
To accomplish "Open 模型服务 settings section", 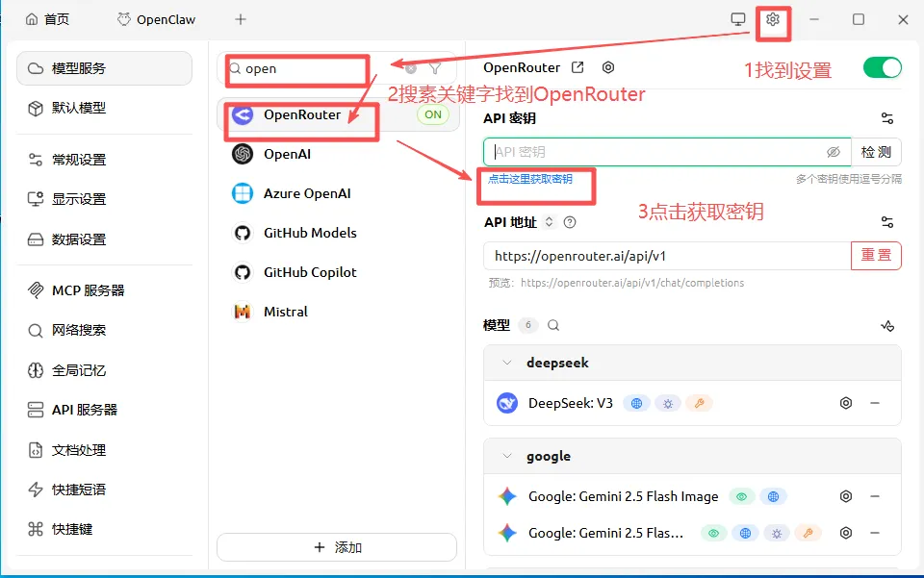I will (x=104, y=68).
